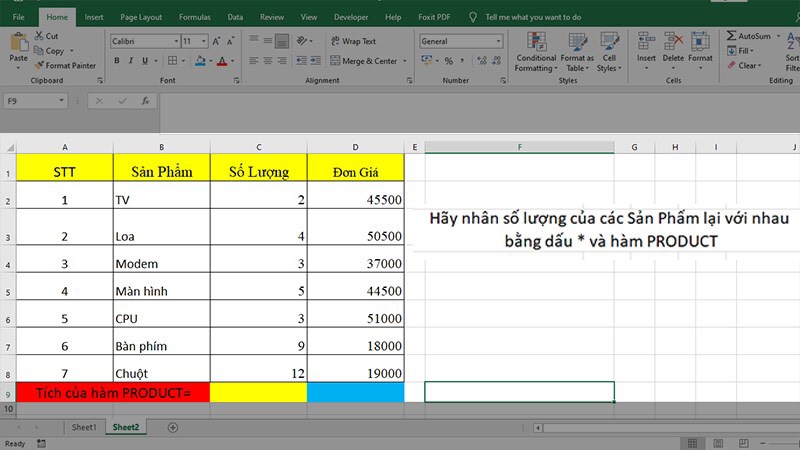Click the Clear button

(x=743, y=65)
